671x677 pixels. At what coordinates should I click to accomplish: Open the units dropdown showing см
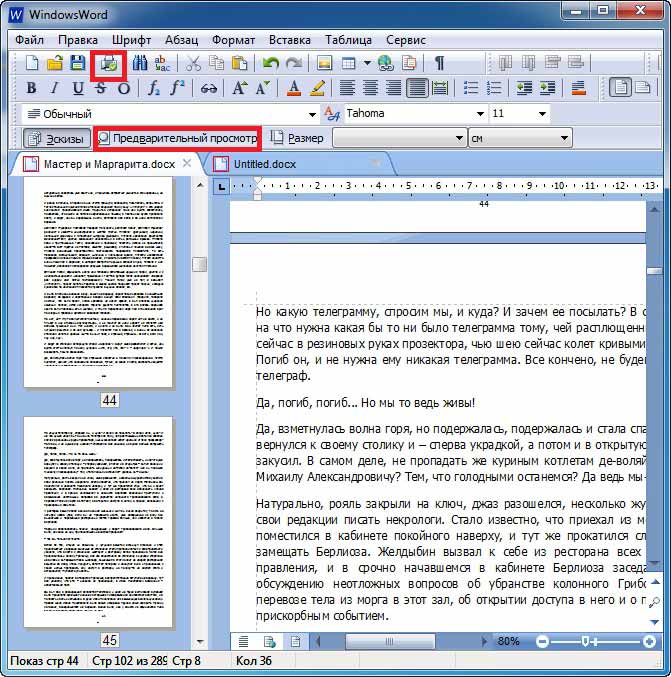520,138
